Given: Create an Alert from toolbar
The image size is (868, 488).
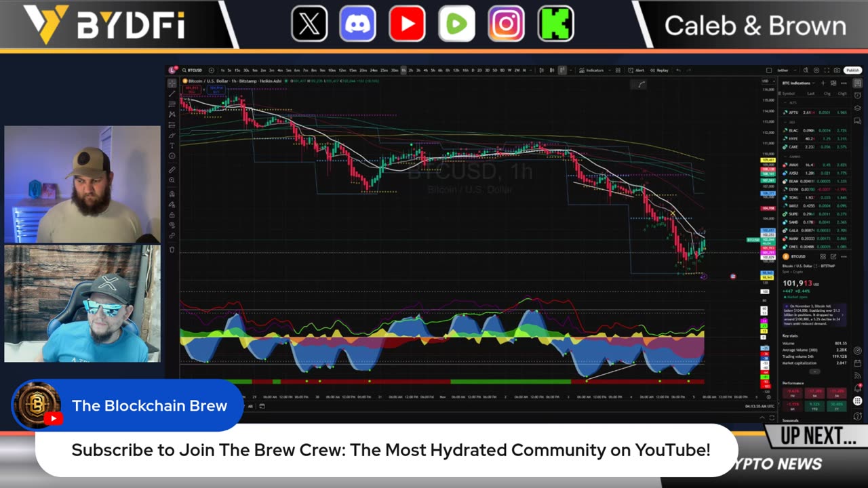Looking at the screenshot, I should tap(636, 70).
